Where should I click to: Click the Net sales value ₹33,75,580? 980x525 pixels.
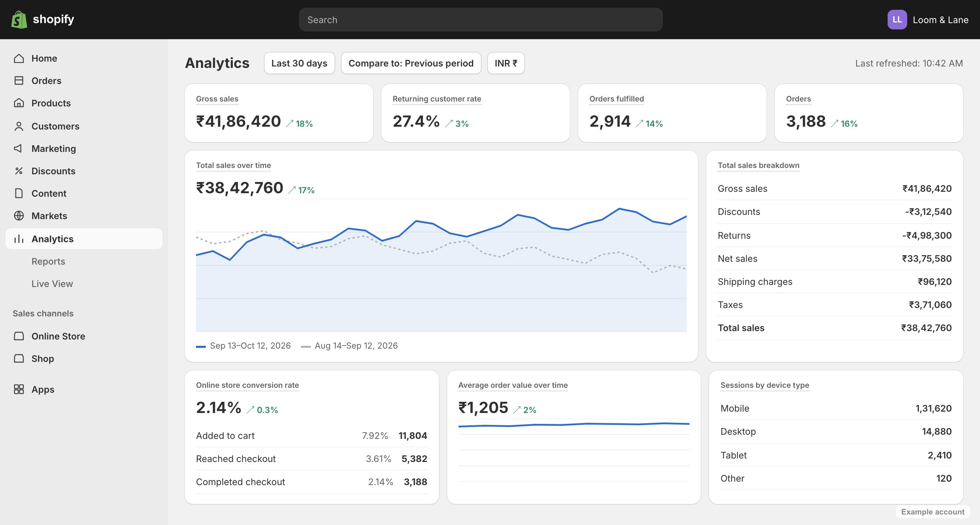click(927, 259)
